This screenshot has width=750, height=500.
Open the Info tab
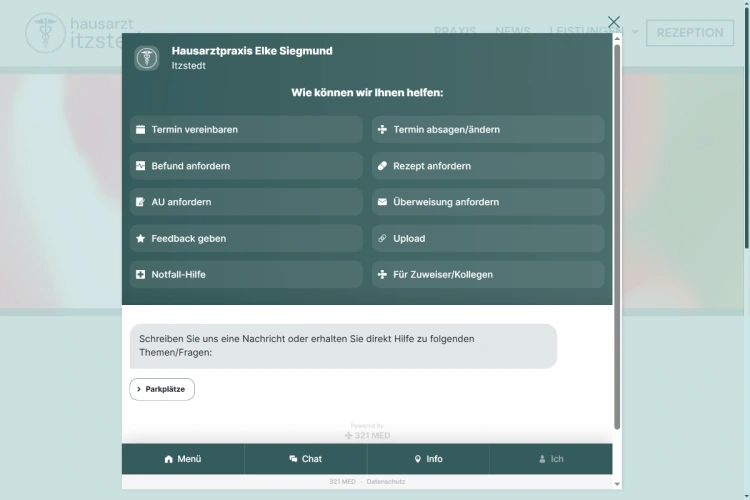428,459
